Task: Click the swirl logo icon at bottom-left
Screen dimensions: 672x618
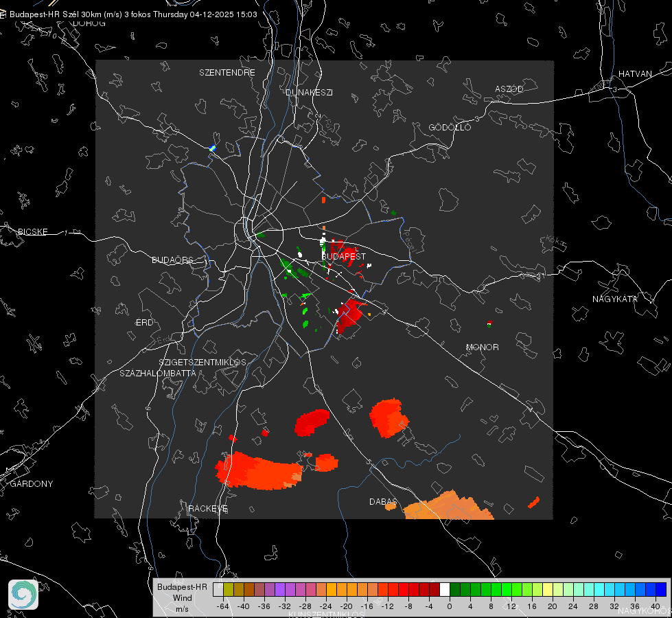Action: click(23, 595)
